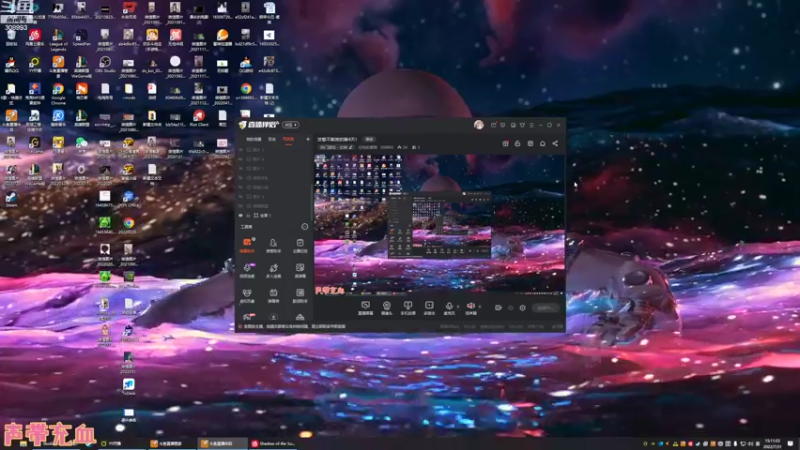800x450 pixels.
Task: Mute the speaker in the bottom toolbar
Action: pos(470,308)
